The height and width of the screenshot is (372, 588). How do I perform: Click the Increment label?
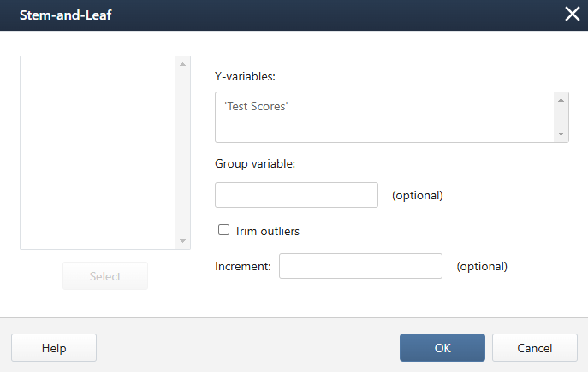[x=243, y=266]
